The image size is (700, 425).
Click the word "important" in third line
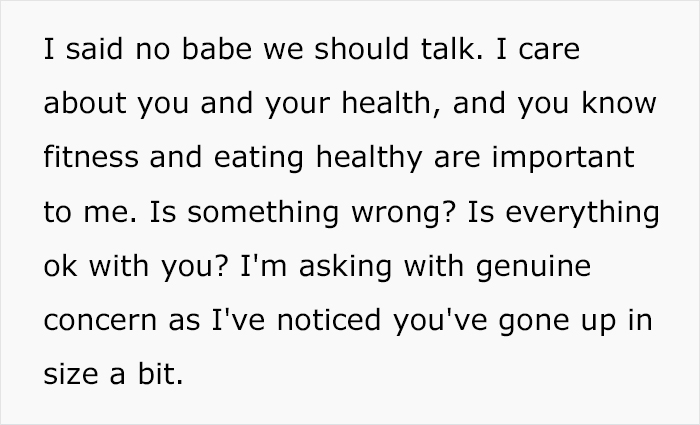(563, 158)
